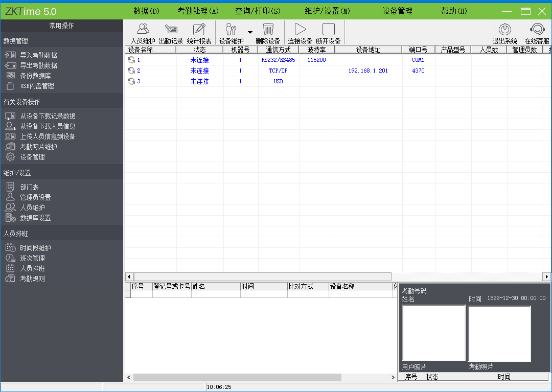Viewport: 552px width, 392px height.
Task: Select TCP/IP cell in device list
Action: click(278, 71)
